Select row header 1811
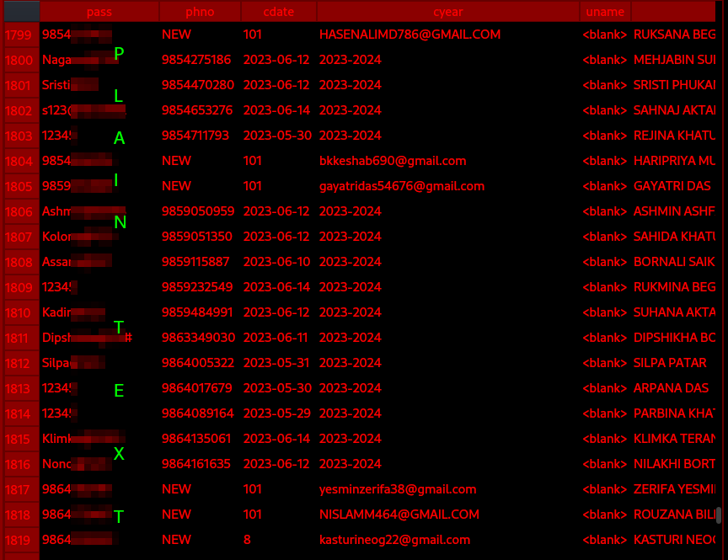The width and height of the screenshot is (728, 560). [19, 338]
